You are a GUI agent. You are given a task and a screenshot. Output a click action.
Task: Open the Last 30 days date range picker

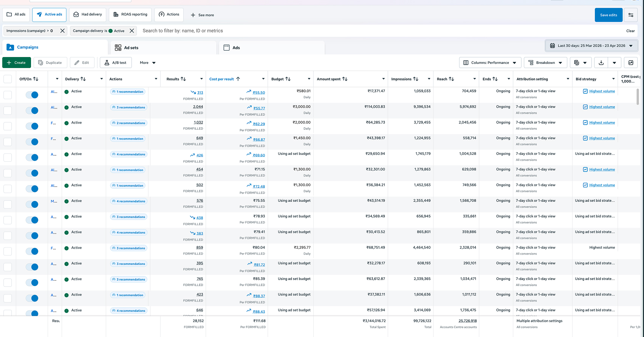pyautogui.click(x=591, y=46)
